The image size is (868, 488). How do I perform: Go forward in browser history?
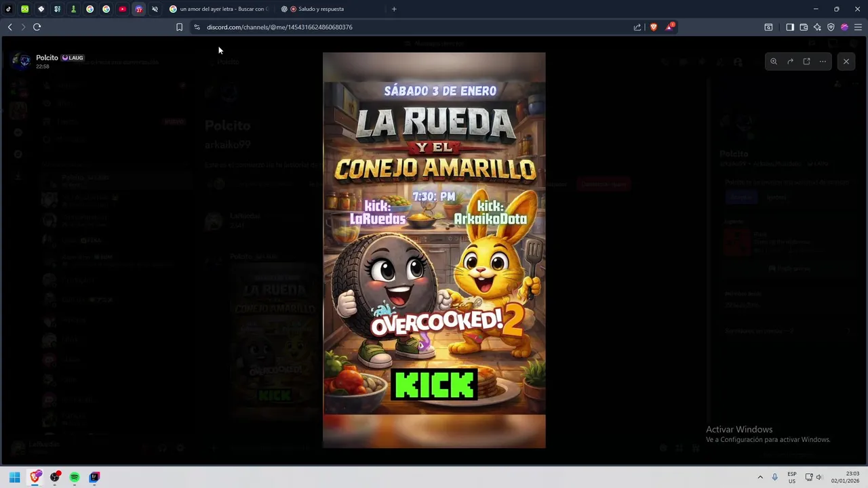tap(23, 27)
